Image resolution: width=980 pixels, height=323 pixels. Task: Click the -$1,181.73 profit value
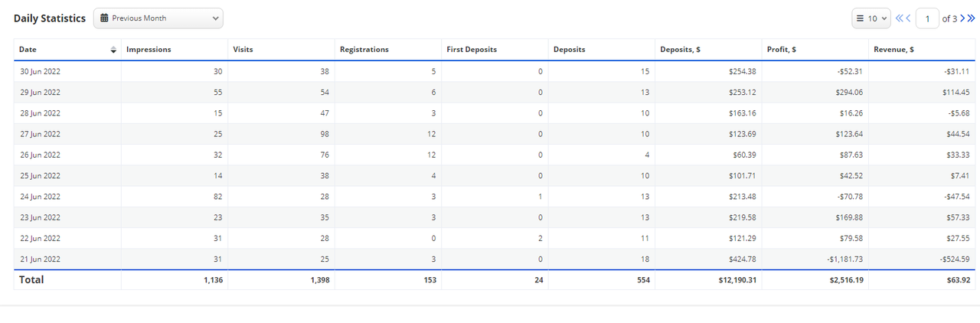(844, 259)
